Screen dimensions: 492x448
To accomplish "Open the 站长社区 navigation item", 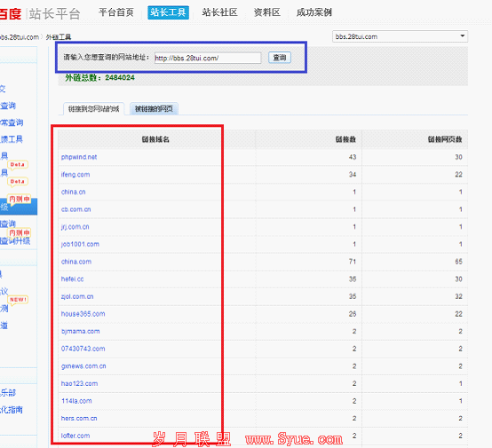I will (219, 12).
